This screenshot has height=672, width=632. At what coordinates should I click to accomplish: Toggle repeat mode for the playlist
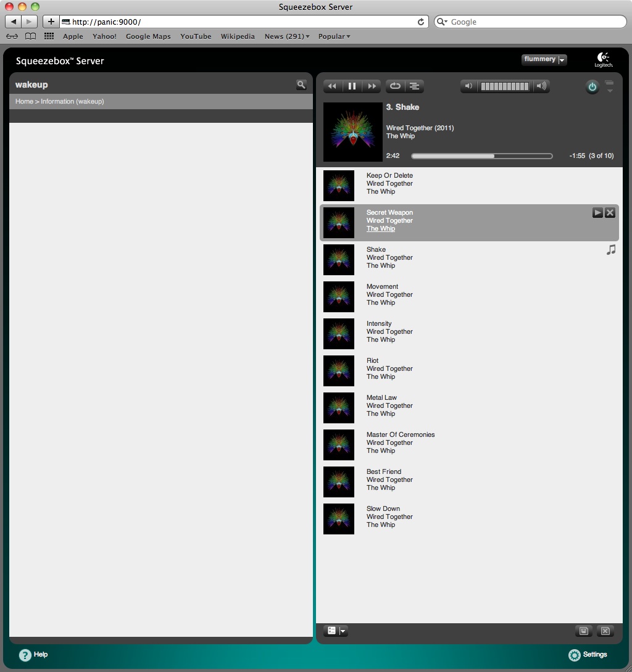(395, 86)
